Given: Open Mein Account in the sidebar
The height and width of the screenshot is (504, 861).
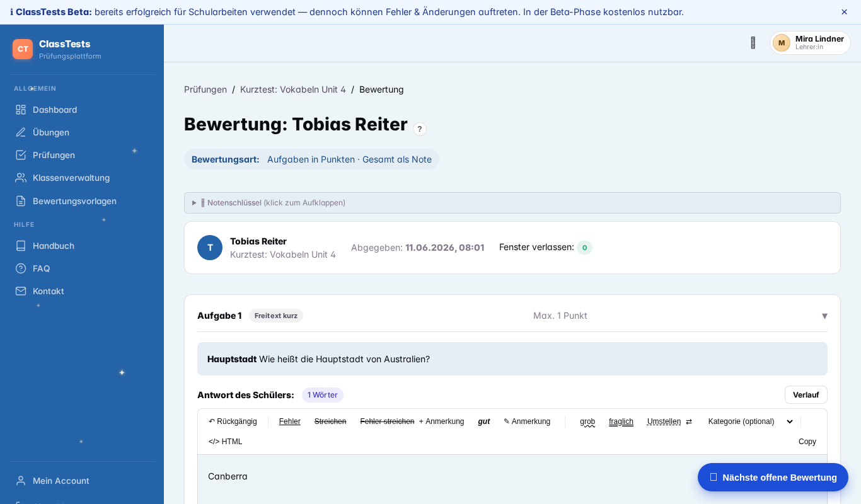Looking at the screenshot, I should (82, 481).
